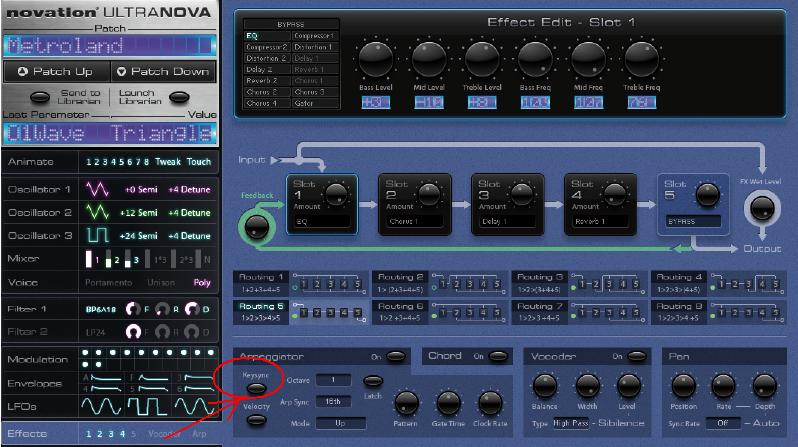Select the Routing 7 diagram
The image size is (798, 447).
[x=608, y=312]
